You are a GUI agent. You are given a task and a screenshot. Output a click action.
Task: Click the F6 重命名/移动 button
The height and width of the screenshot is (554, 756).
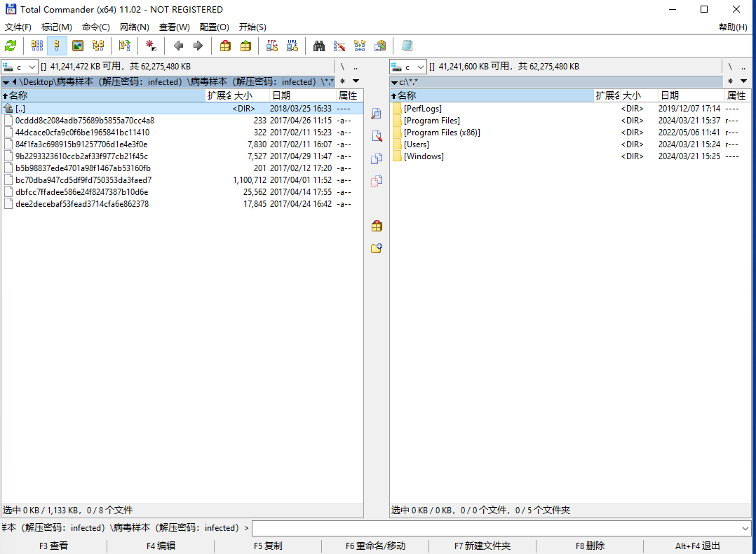(376, 546)
